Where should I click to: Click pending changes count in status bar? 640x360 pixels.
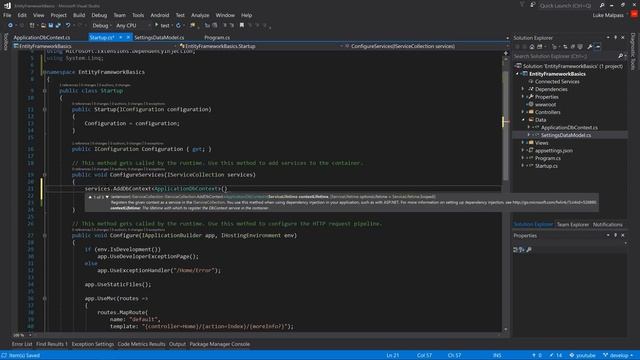pyautogui.click(x=556, y=355)
